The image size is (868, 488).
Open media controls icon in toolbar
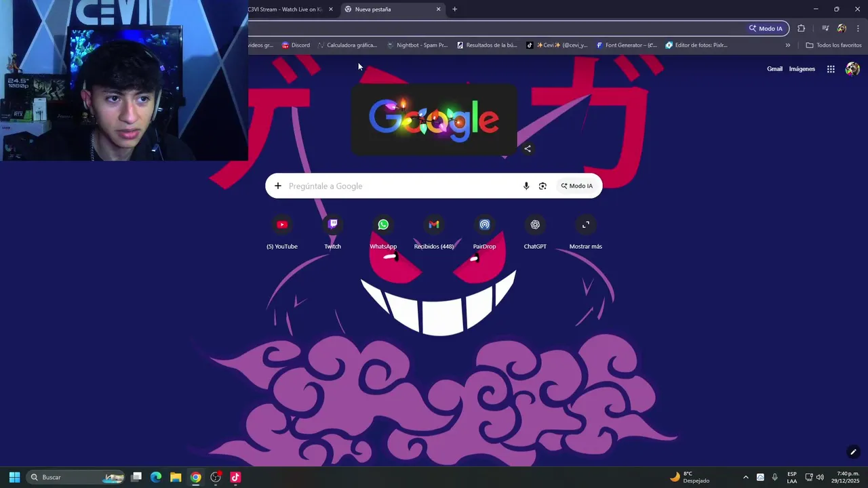(x=825, y=28)
